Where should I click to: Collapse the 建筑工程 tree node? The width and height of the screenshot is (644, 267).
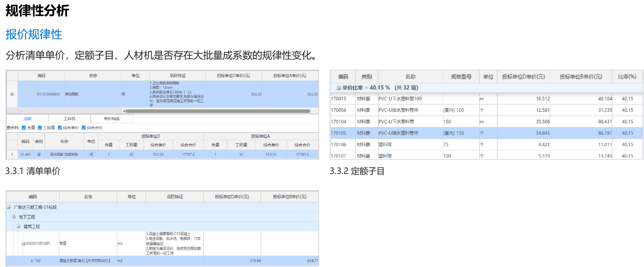[19, 226]
